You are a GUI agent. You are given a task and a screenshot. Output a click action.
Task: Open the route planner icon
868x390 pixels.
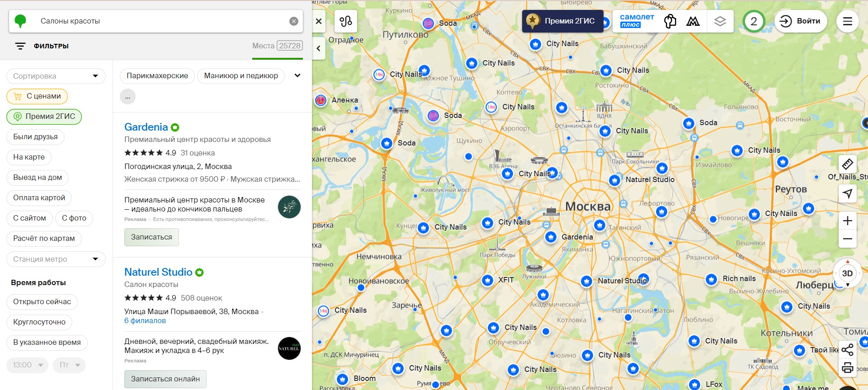point(346,21)
